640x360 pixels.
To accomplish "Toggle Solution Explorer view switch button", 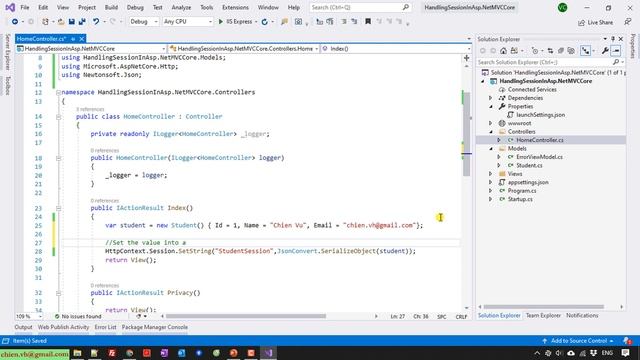I will (x=514, y=51).
